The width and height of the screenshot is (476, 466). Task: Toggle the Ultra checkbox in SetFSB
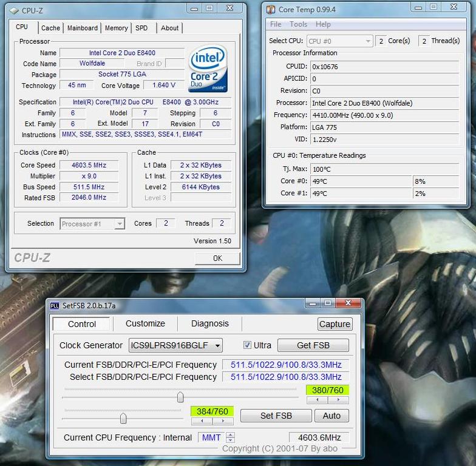coord(247,345)
